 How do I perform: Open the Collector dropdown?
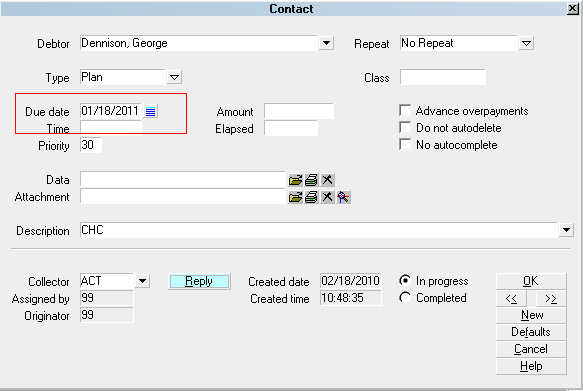pyautogui.click(x=142, y=281)
